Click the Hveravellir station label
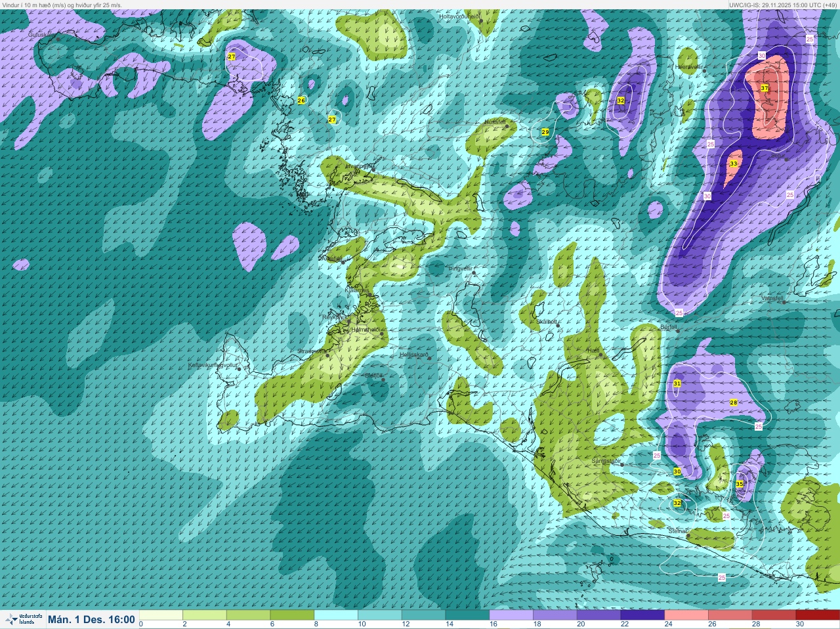 pos(688,66)
